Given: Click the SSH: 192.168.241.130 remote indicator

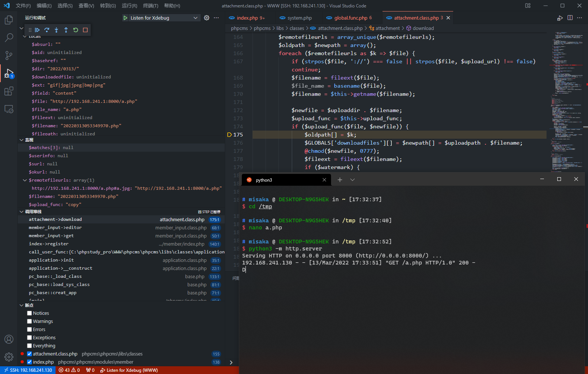Looking at the screenshot, I should (x=28, y=370).
